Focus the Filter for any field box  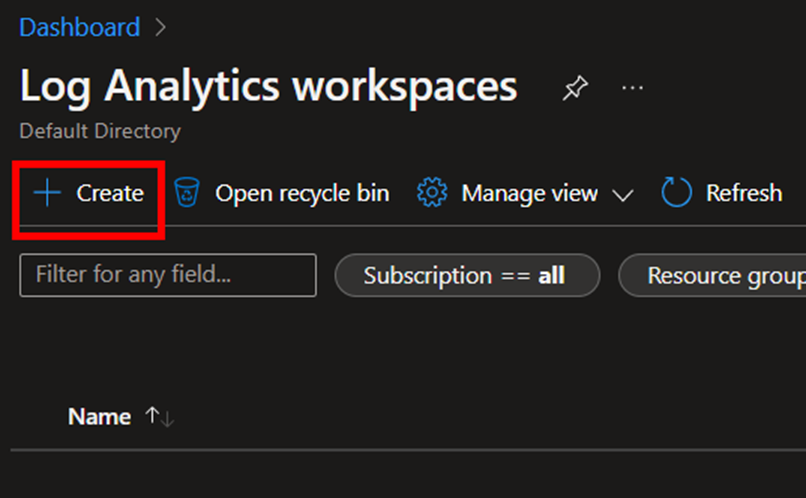(168, 275)
